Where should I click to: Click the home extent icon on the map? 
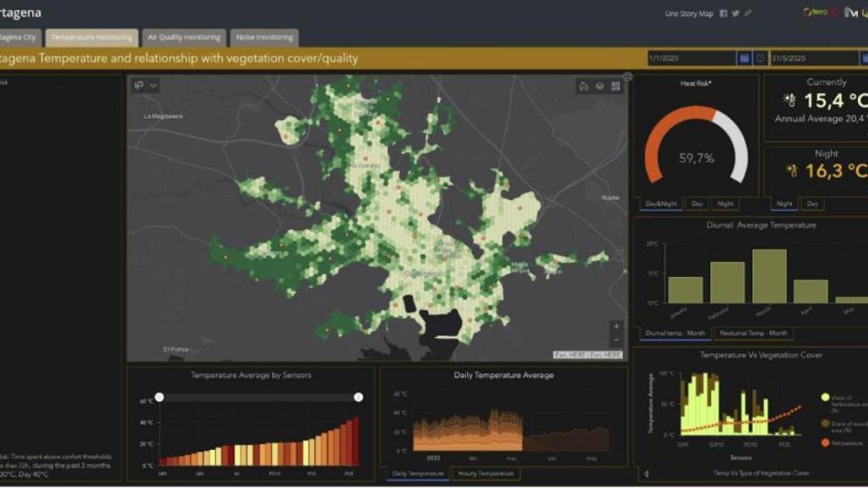pyautogui.click(x=583, y=86)
